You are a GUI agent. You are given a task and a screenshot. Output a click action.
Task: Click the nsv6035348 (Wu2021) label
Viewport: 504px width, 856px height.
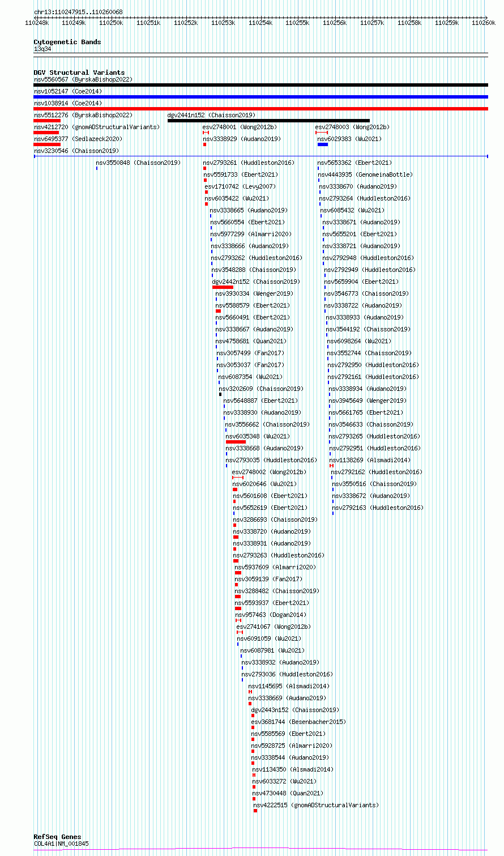(258, 436)
